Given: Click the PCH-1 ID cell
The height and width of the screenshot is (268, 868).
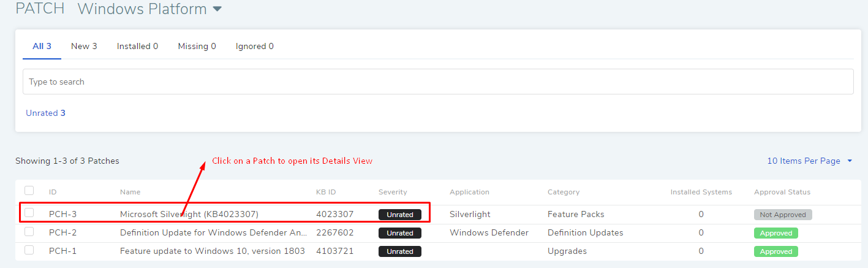Looking at the screenshot, I should point(62,251).
